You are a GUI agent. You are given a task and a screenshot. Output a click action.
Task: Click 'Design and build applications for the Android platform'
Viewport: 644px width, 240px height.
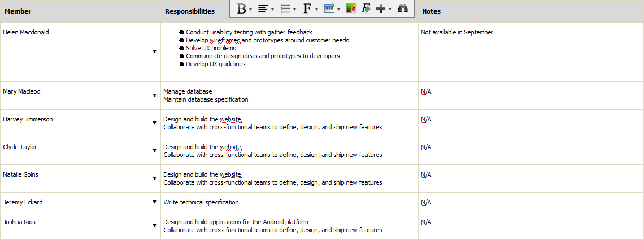236,222
